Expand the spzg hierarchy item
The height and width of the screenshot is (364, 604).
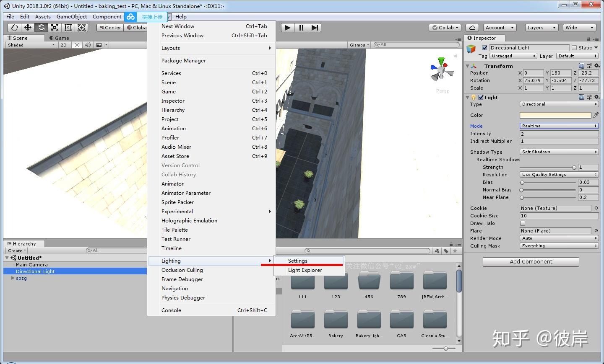pos(13,278)
